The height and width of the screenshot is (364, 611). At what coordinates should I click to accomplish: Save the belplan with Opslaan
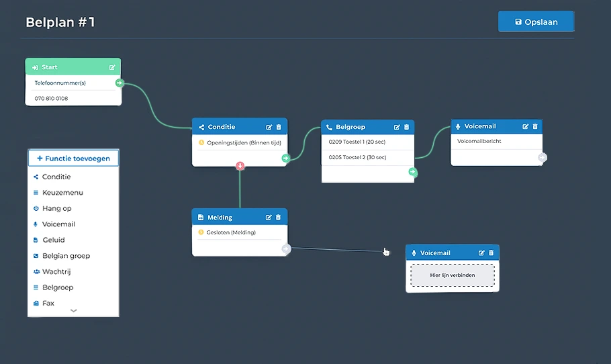pyautogui.click(x=536, y=22)
